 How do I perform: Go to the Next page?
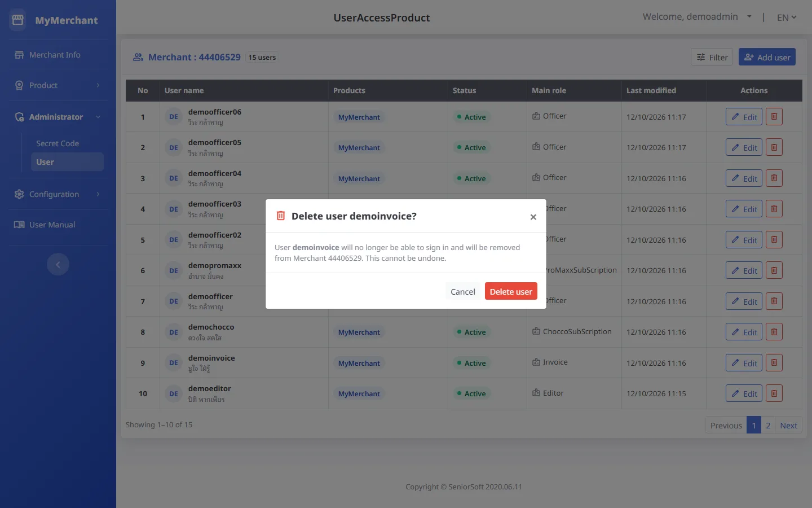[788, 425]
